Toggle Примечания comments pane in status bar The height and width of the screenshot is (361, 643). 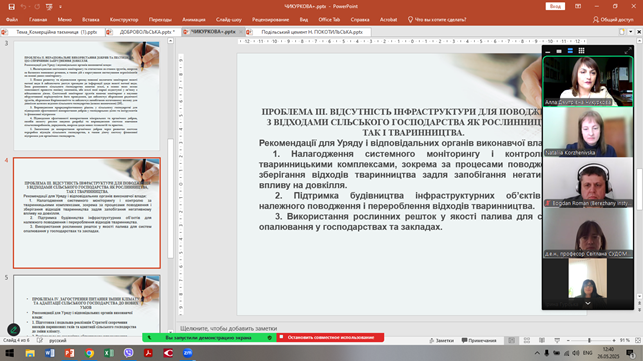point(479,340)
